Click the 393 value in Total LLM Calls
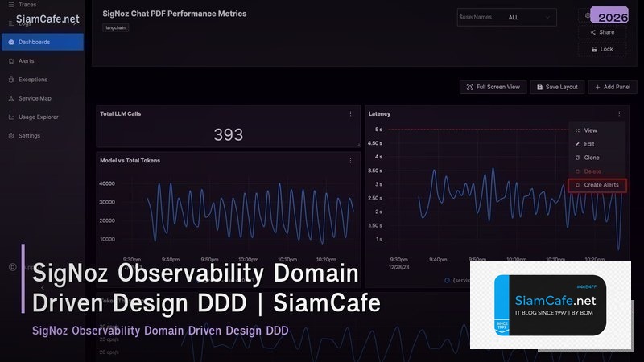This screenshot has width=644, height=362. tap(229, 134)
